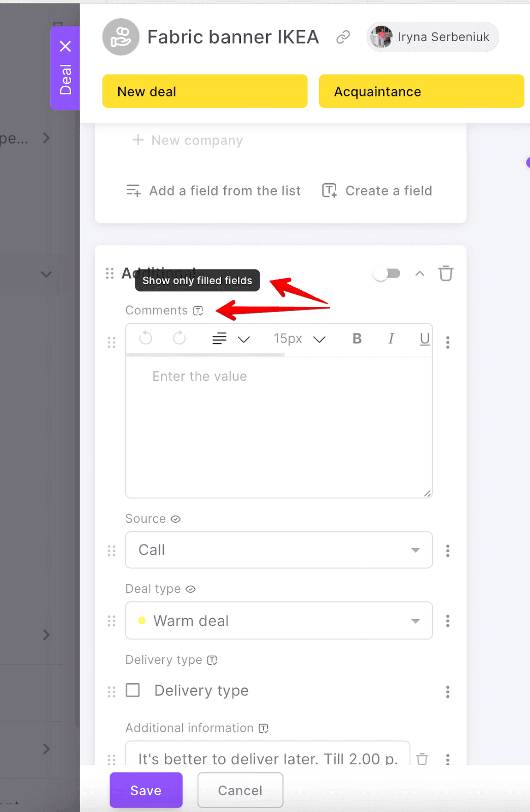Toggle Show only filled fields switch
This screenshot has width=530, height=812.
point(387,274)
